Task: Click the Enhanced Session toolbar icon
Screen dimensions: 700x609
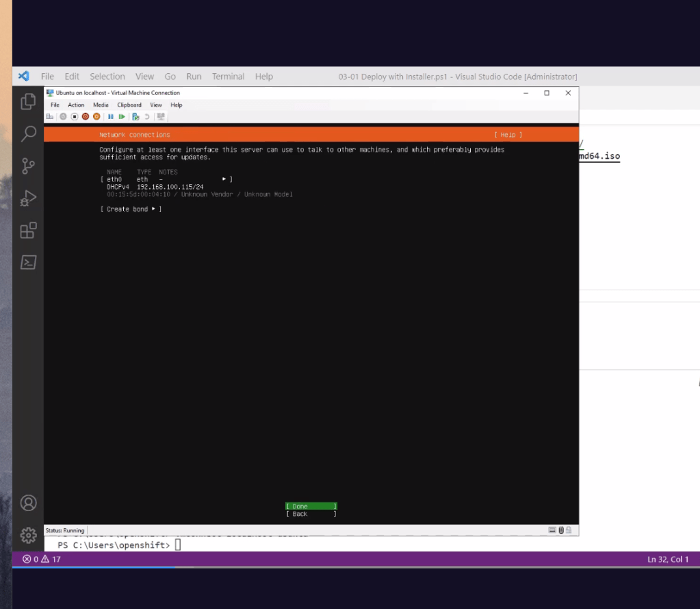Action: click(x=161, y=116)
